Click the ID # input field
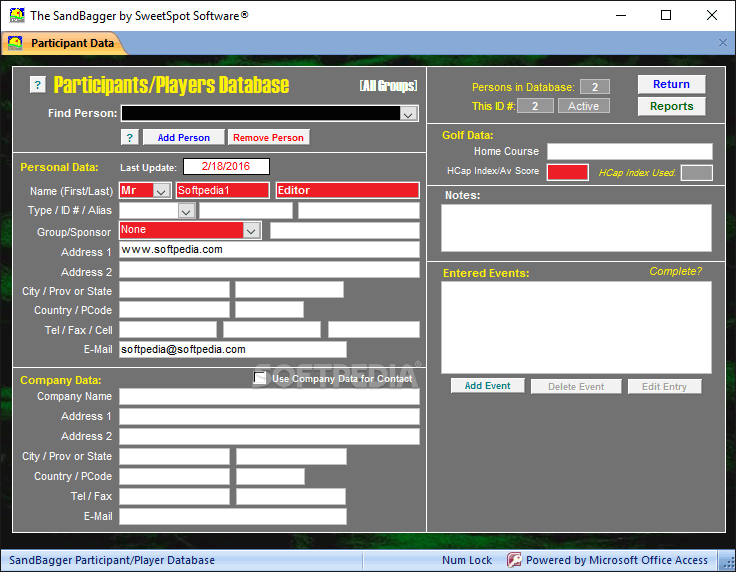The image size is (736, 572). (246, 211)
